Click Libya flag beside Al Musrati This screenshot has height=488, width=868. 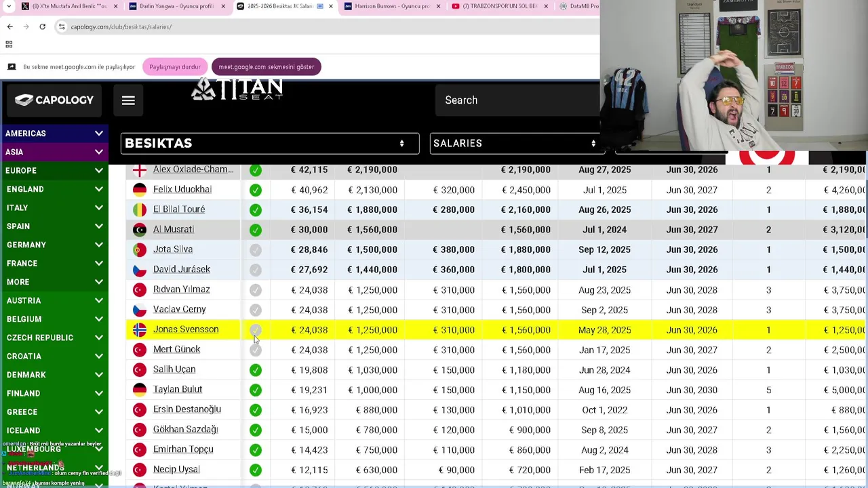click(x=140, y=230)
